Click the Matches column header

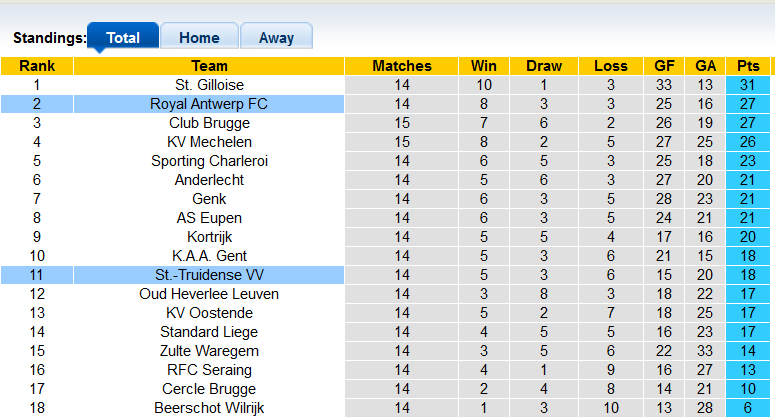(402, 66)
